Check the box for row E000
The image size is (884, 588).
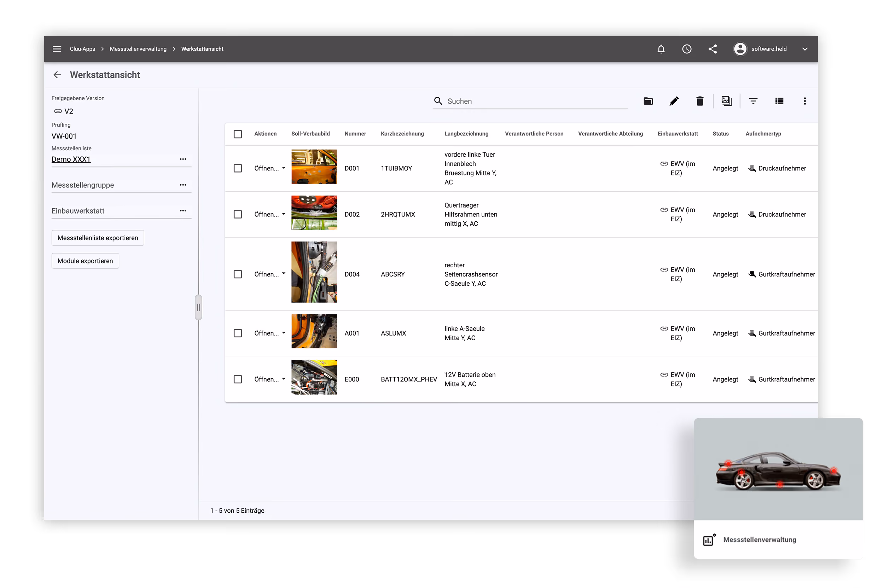(238, 379)
